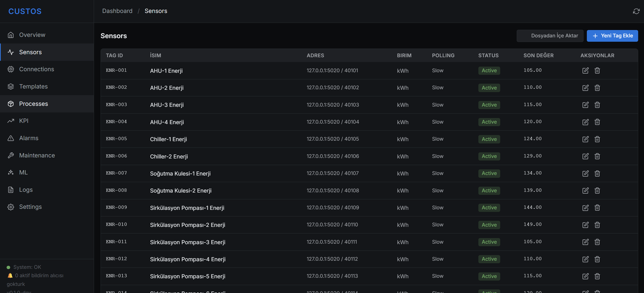Image resolution: width=644 pixels, height=293 pixels.
Task: Click tag ID ENR-007
Action: pyautogui.click(x=116, y=173)
